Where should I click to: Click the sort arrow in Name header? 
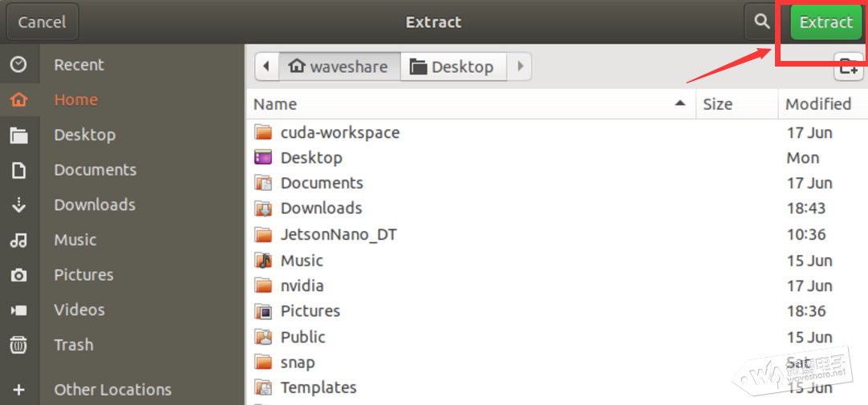point(680,103)
